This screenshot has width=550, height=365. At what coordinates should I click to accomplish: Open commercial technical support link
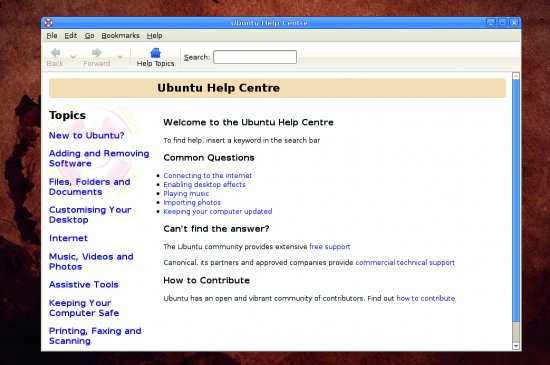point(405,262)
